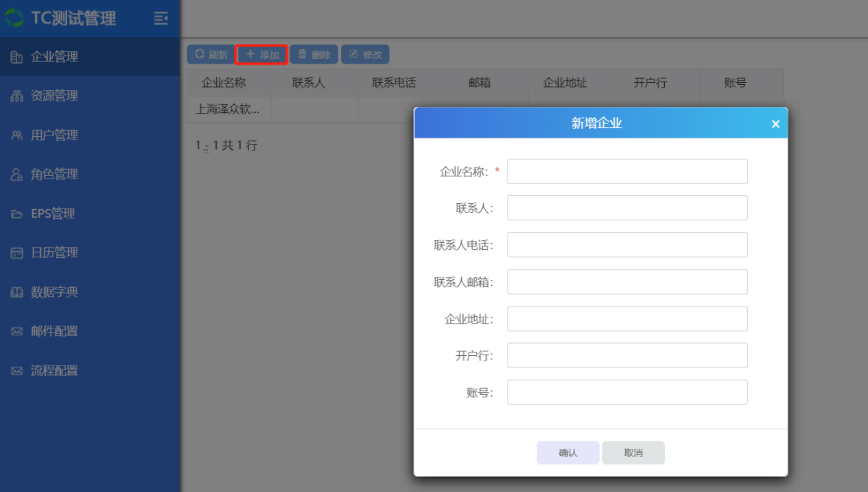Collapse the sidebar with the hamburger icon

[161, 18]
